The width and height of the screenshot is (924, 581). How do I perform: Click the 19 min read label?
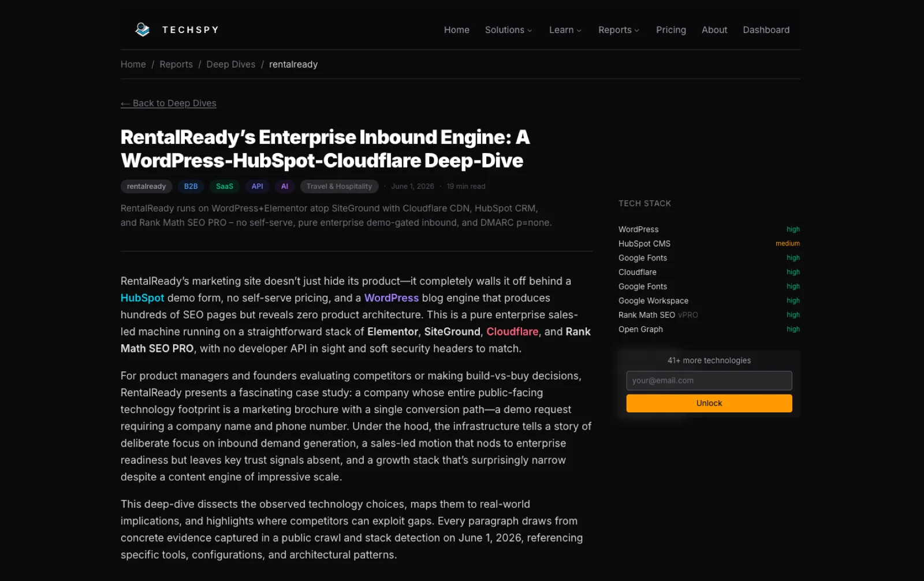tap(465, 187)
